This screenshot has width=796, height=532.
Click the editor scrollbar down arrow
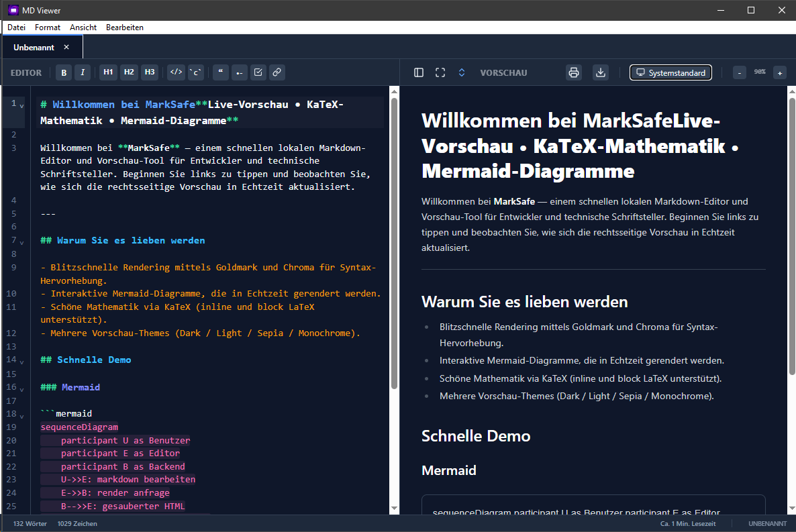pos(394,508)
